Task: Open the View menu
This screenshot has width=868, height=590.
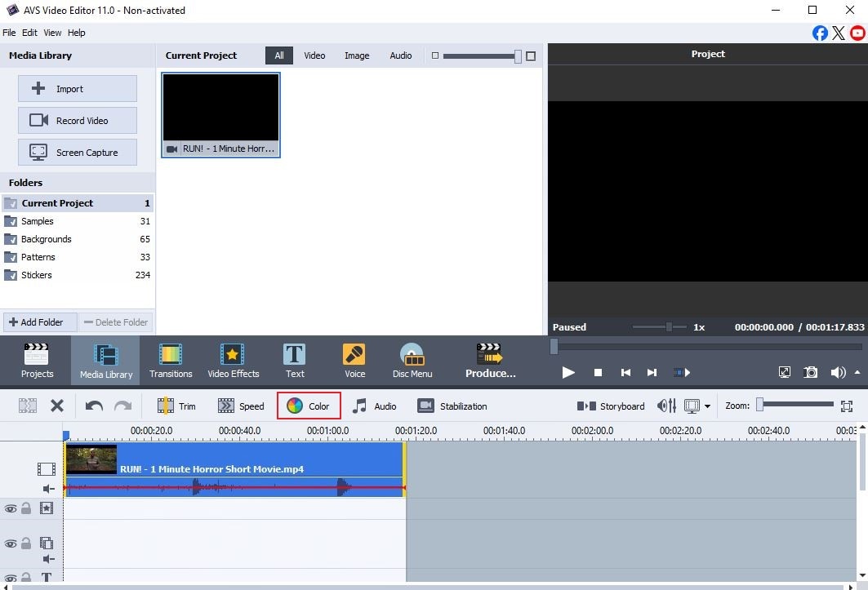Action: 52,33
